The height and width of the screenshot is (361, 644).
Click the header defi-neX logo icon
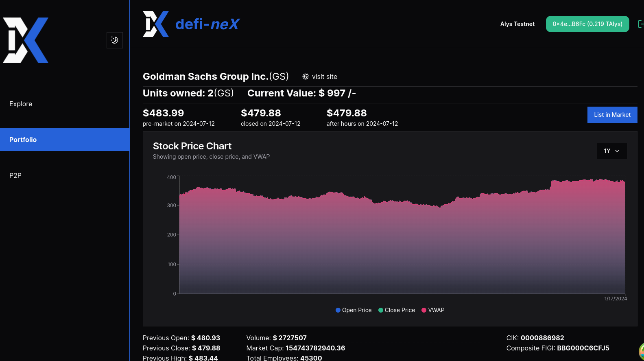coord(156,24)
